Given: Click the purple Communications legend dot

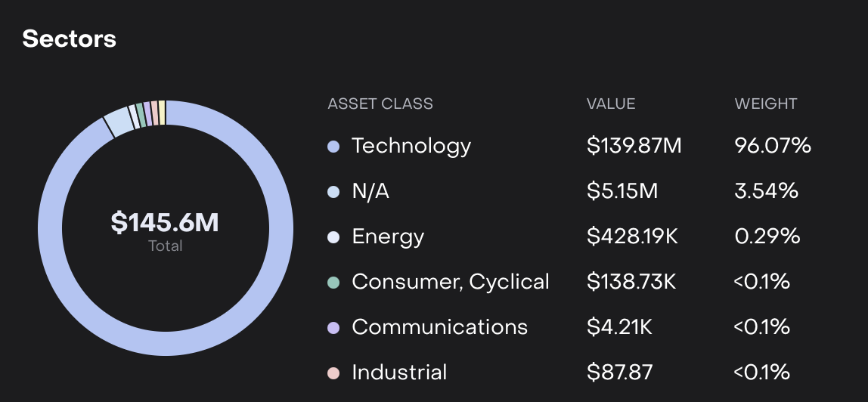Looking at the screenshot, I should coord(333,327).
